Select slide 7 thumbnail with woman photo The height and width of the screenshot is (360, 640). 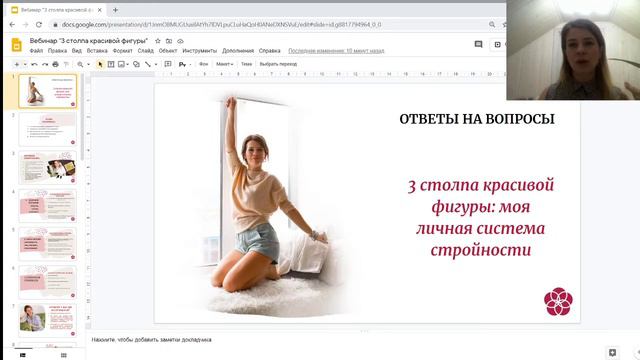(x=47, y=320)
